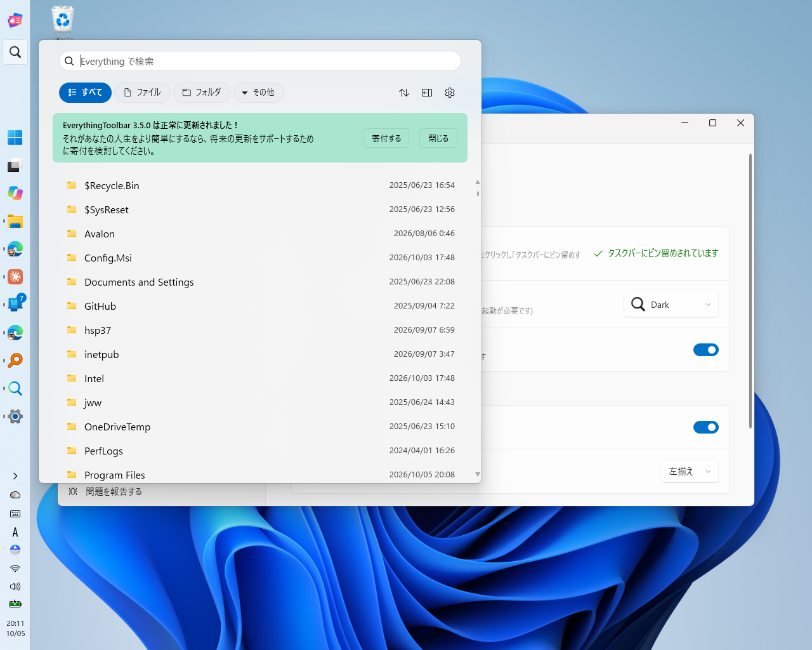Expand the hidden tray icons chevron

(x=15, y=476)
